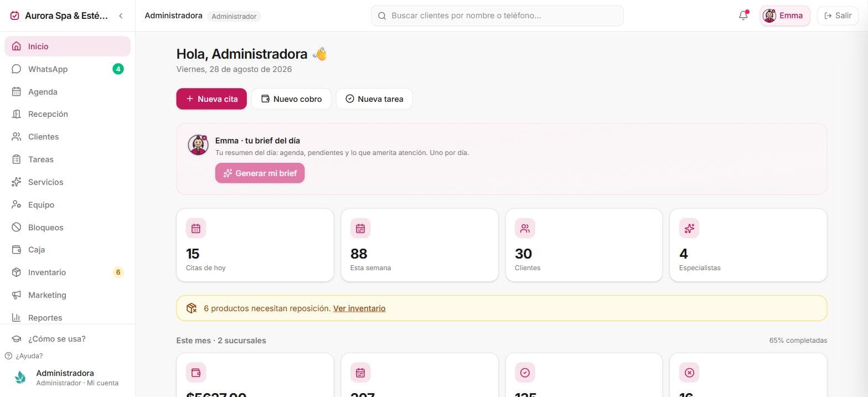Select Servicios in the sidebar

(68, 182)
